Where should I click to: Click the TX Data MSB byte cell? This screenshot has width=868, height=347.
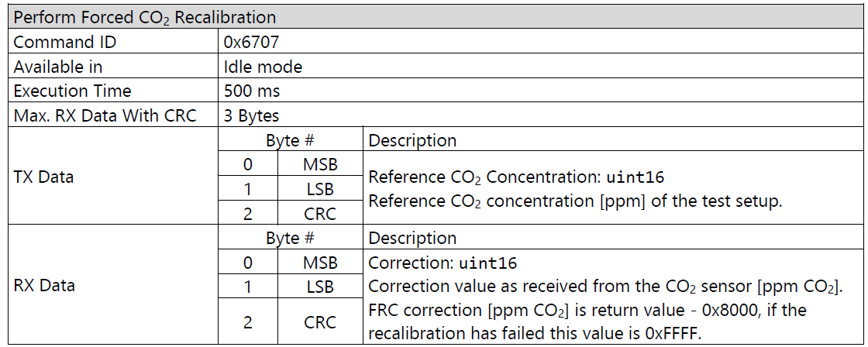[x=320, y=164]
